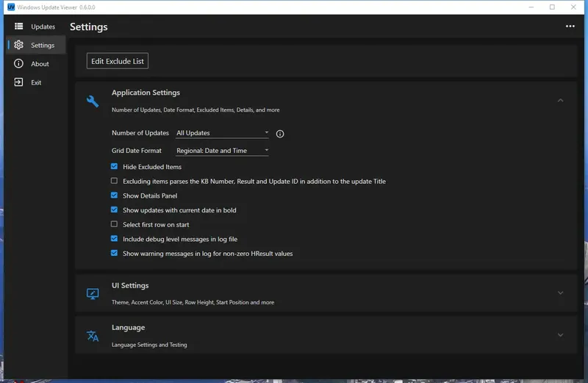Click the About info icon

click(x=19, y=63)
